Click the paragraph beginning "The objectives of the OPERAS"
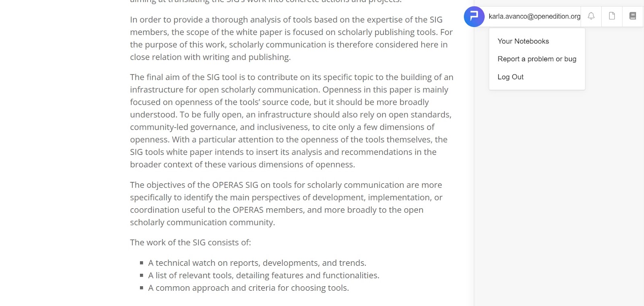 click(x=286, y=204)
